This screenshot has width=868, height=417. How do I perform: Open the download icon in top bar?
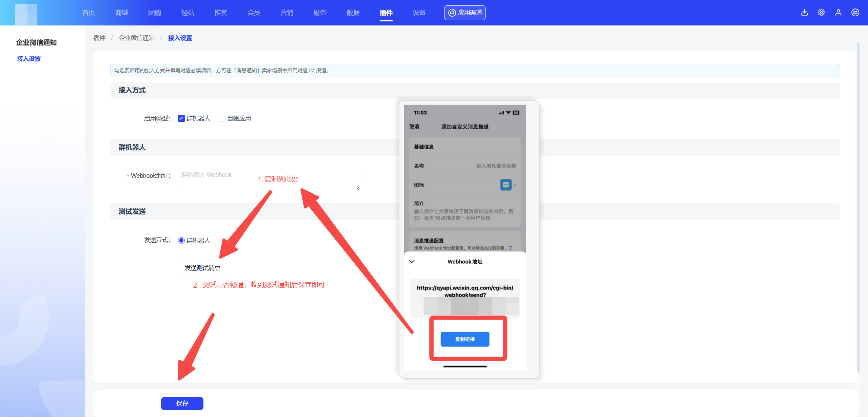[804, 13]
